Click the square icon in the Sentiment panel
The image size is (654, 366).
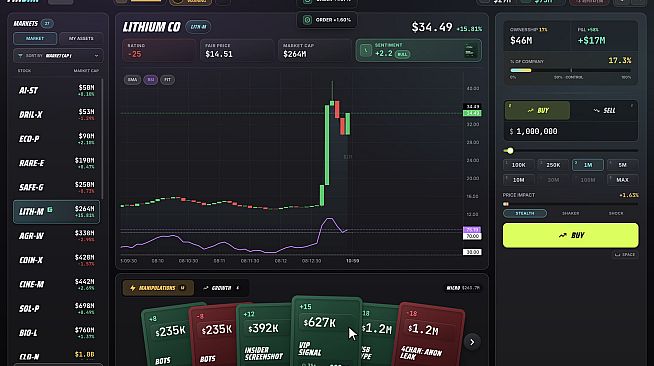point(366,50)
